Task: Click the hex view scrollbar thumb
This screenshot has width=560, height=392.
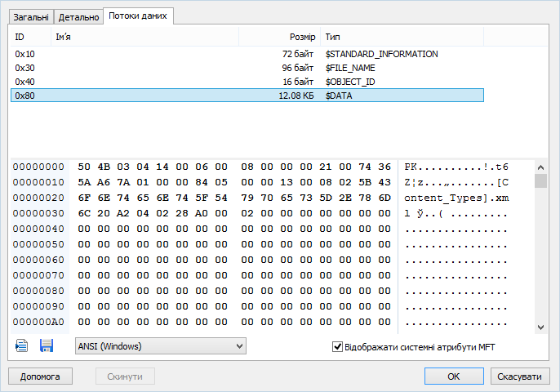Action: pyautogui.click(x=540, y=180)
